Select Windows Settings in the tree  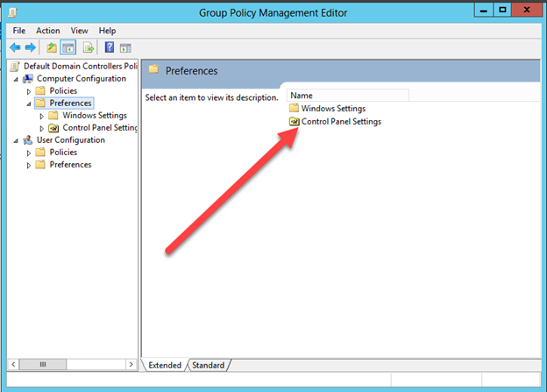tap(95, 115)
